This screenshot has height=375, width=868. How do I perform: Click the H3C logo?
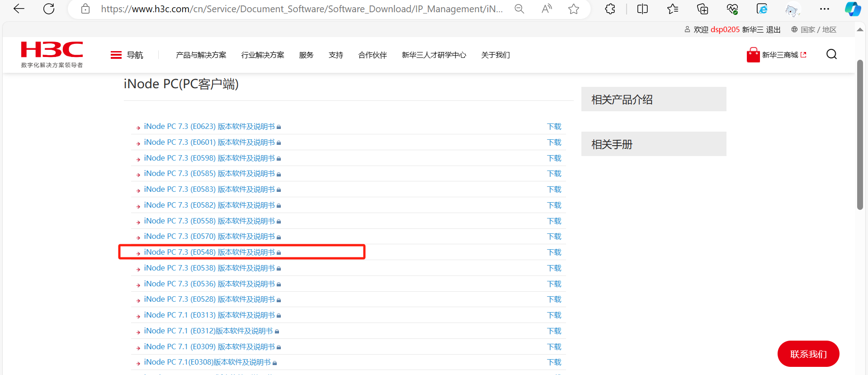pos(52,54)
